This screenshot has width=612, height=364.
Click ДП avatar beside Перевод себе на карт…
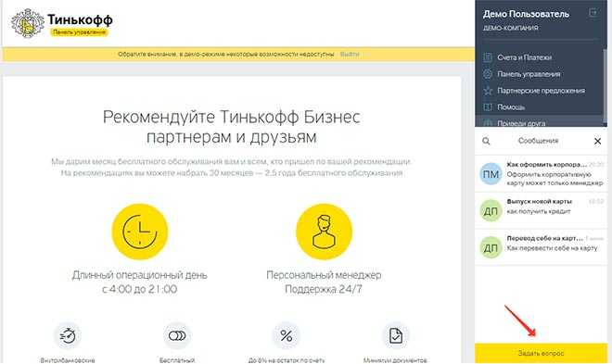(491, 247)
